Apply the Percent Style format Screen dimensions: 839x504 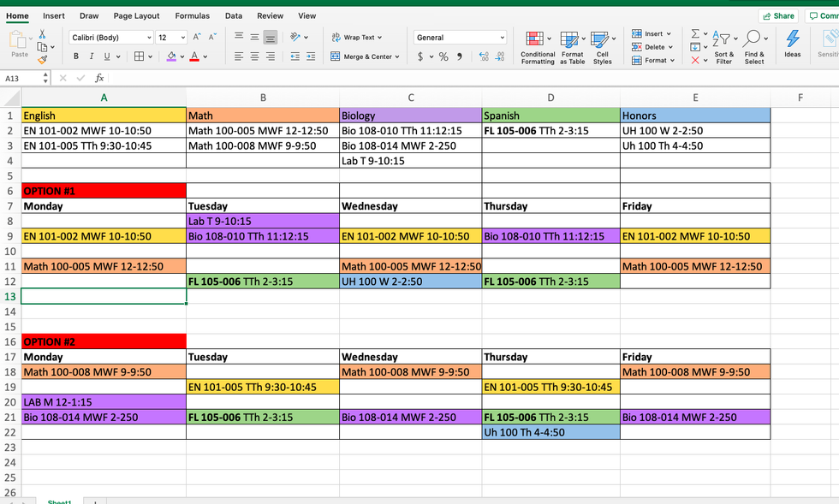443,56
